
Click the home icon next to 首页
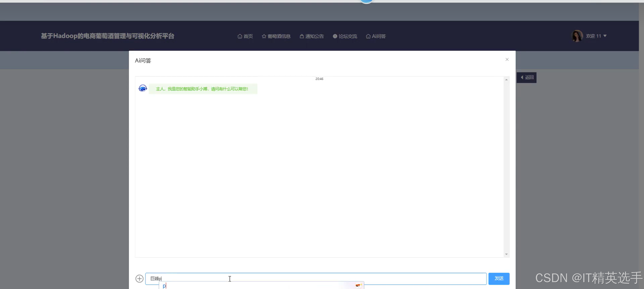(240, 36)
